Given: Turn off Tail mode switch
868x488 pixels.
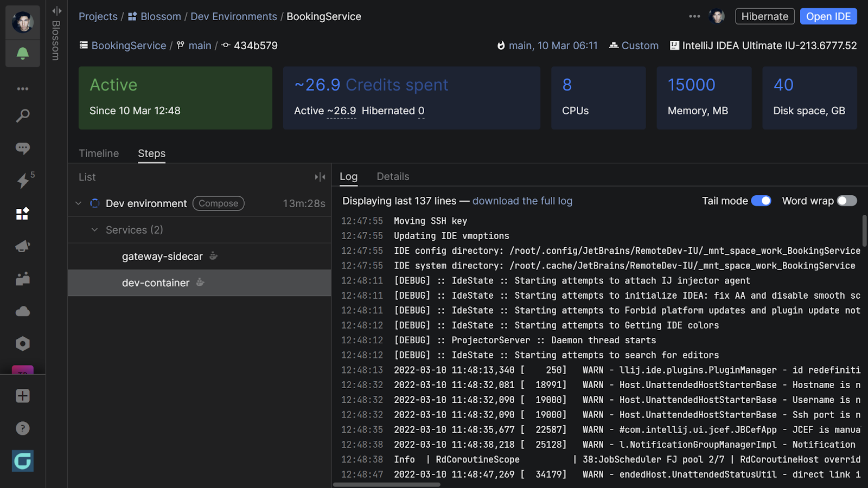Looking at the screenshot, I should [x=761, y=201].
